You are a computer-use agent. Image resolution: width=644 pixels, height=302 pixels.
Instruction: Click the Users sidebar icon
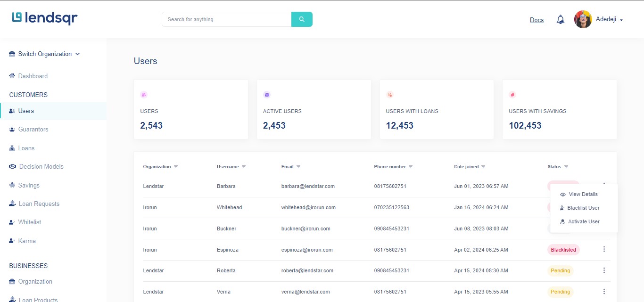12,111
